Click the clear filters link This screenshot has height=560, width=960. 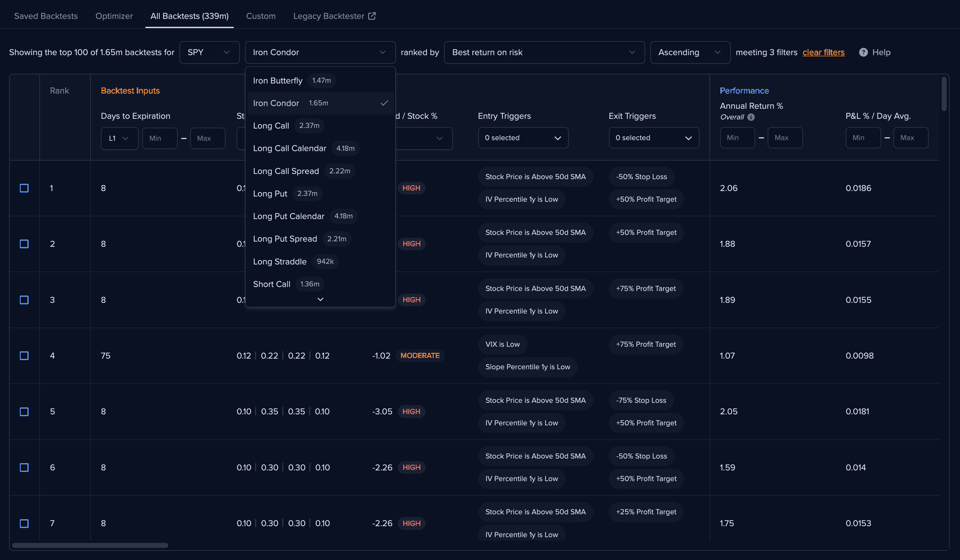coord(823,52)
